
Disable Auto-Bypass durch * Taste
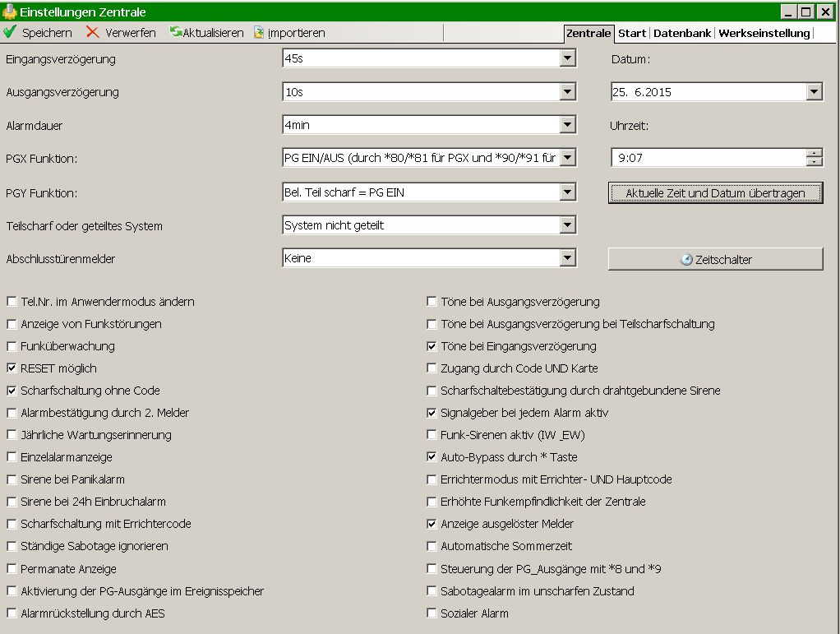(432, 457)
